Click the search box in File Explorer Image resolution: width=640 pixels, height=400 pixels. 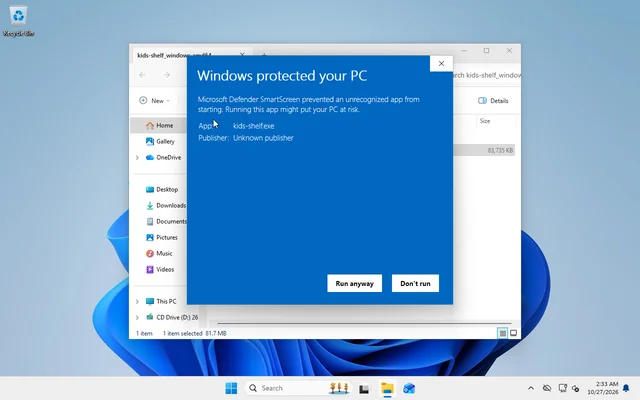click(x=487, y=75)
